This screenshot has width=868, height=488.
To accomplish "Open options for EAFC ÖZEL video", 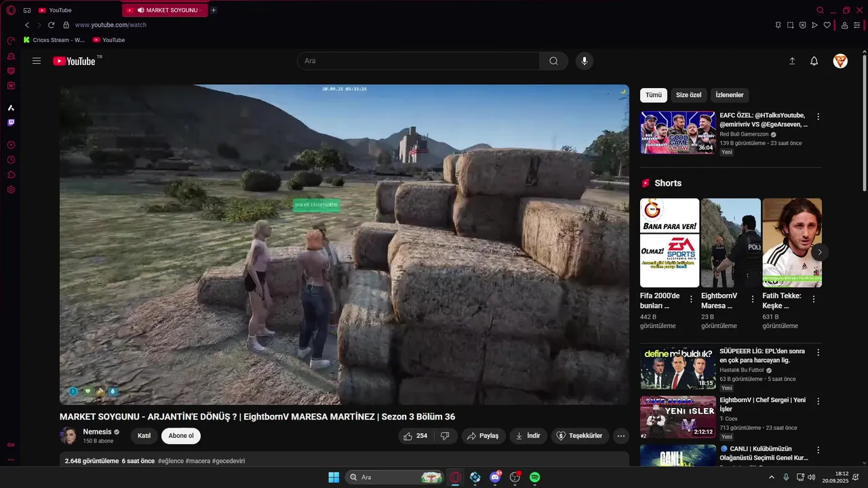I will 818,117.
